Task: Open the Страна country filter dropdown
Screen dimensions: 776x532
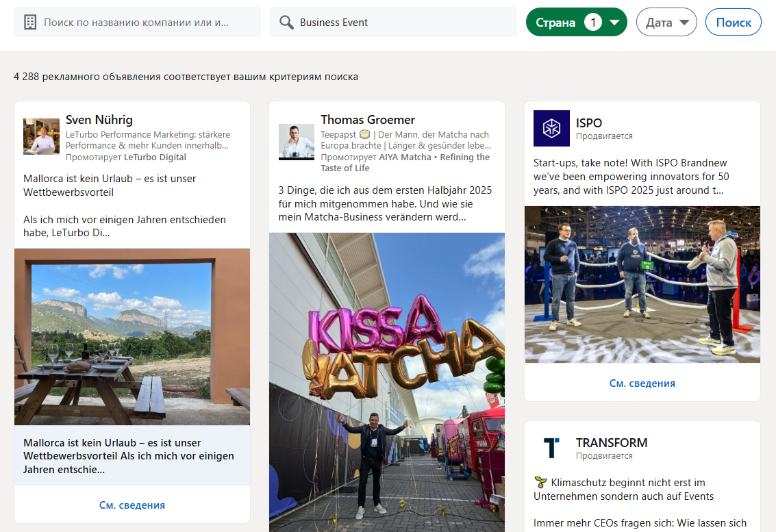Action: click(577, 23)
